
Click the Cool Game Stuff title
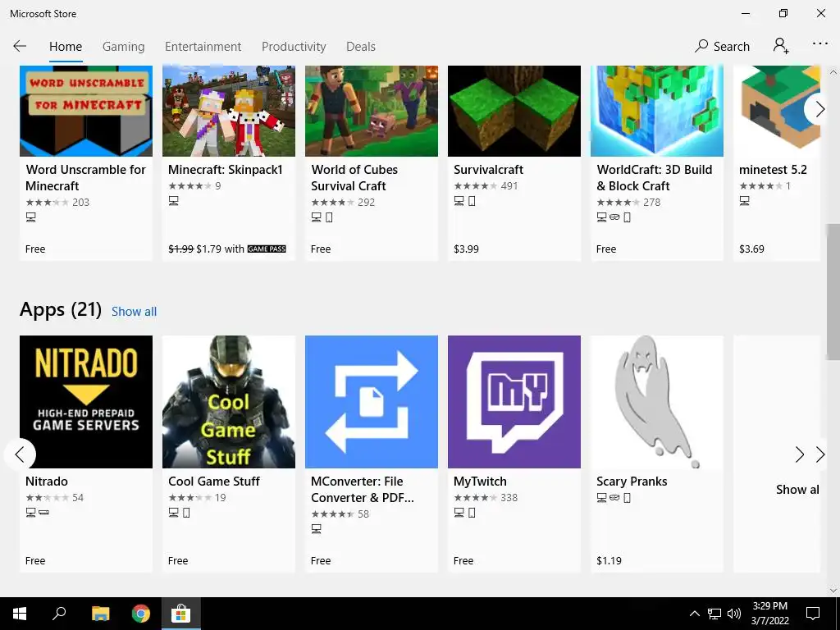pyautogui.click(x=214, y=481)
